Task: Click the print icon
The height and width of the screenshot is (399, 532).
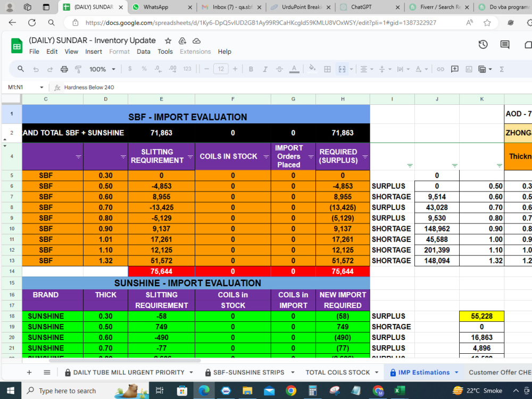Action: click(64, 69)
